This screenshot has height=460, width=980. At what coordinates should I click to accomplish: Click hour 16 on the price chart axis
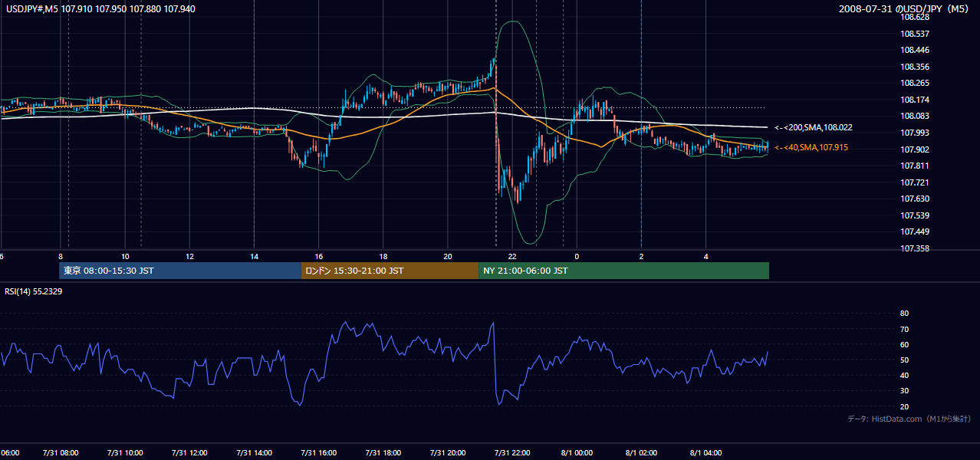[318, 256]
